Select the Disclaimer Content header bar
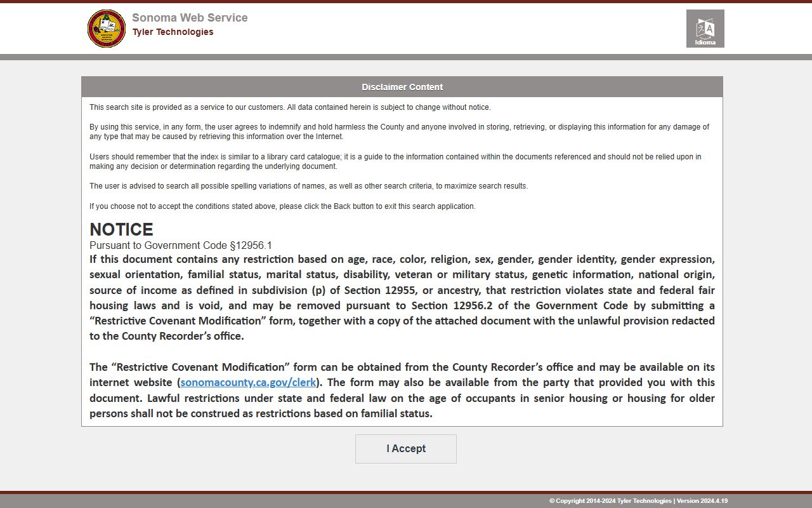The height and width of the screenshot is (508, 812). 402,87
